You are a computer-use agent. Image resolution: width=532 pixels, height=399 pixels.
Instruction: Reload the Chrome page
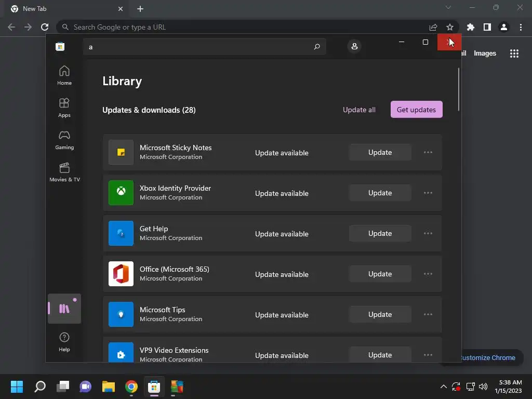pyautogui.click(x=45, y=27)
